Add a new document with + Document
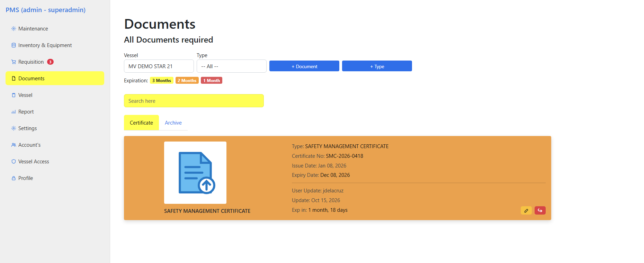 click(x=304, y=66)
